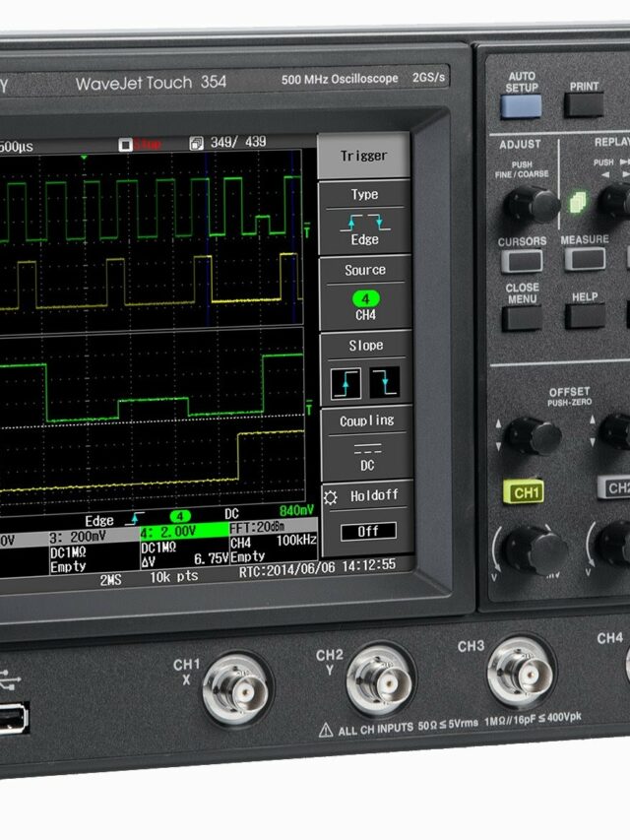Push the CH1 OFFSET push-zero knob
This screenshot has width=630, height=840.
point(533,435)
